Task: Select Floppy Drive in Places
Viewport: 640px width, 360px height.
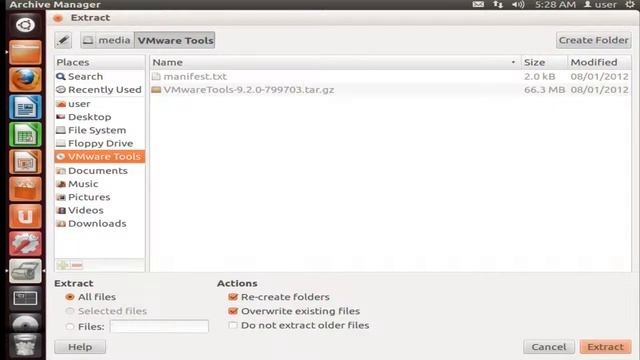Action: pyautogui.click(x=100, y=143)
